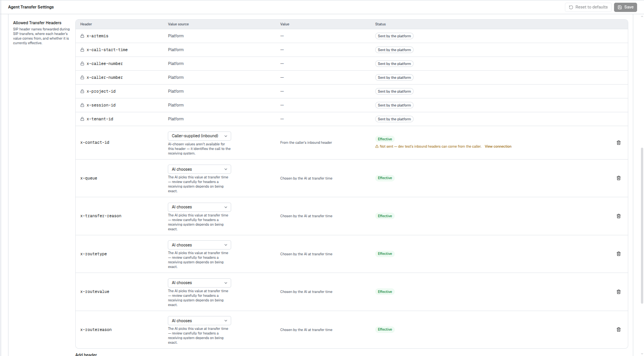Open the x-routereason value source dropdown
The image size is (644, 356).
tap(199, 321)
